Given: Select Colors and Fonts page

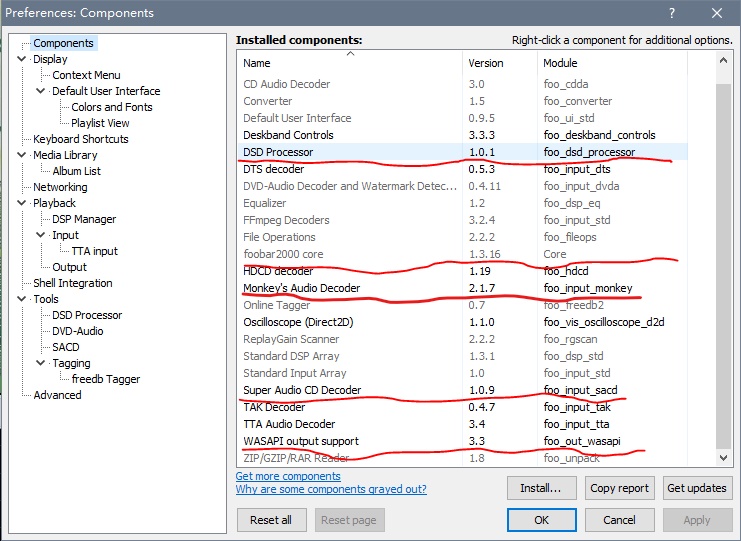Looking at the screenshot, I should 112,107.
